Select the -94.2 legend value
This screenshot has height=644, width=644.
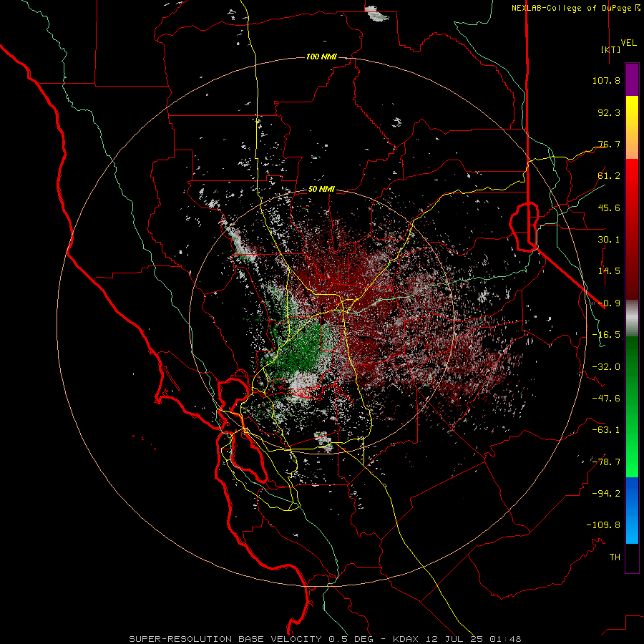pos(606,493)
